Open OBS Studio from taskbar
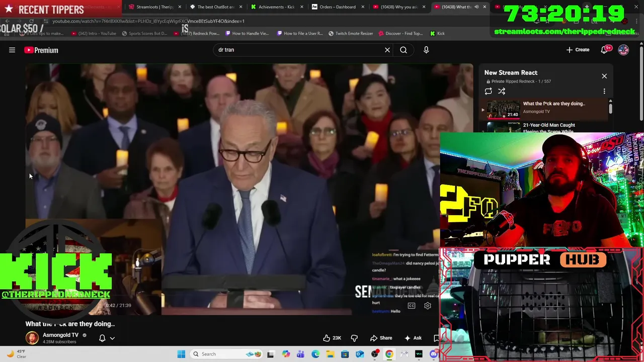 tap(374, 354)
